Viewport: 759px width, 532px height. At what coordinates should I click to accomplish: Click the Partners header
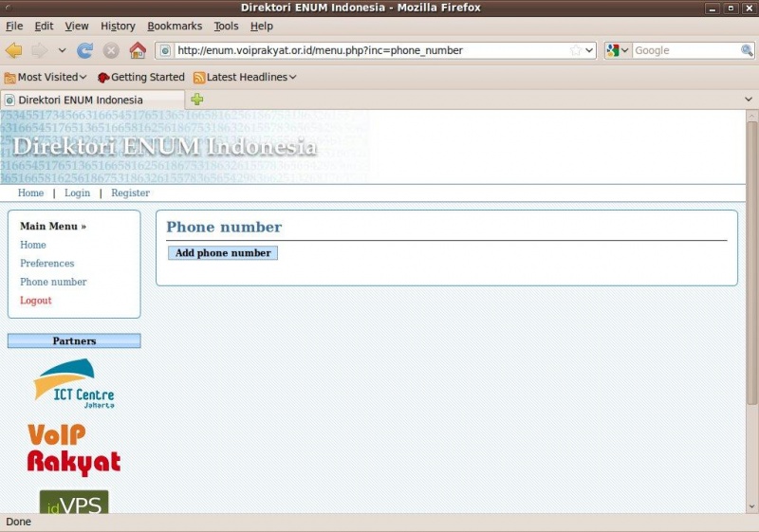[74, 340]
